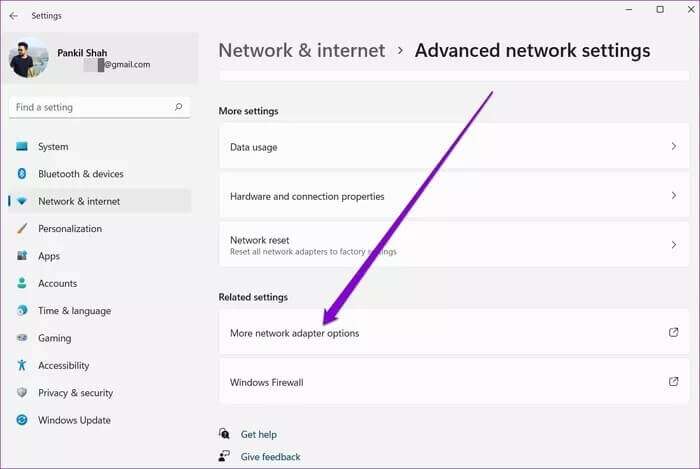Image resolution: width=700 pixels, height=469 pixels.
Task: Navigate to Network & internet breadcrumb
Action: 301,50
